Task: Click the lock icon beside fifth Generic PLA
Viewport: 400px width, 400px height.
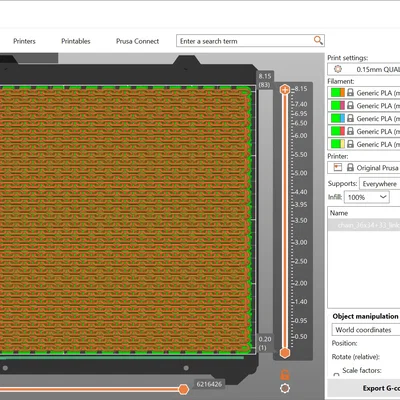Action: 350,144
